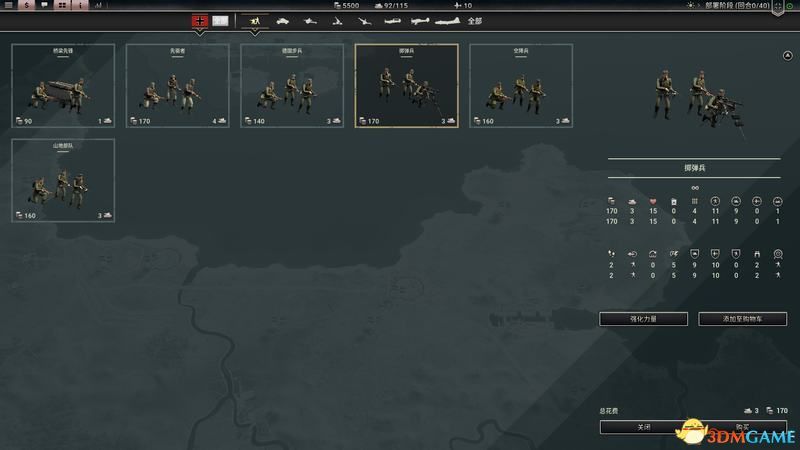Select the 空降兵 unit card costing 160

(521, 86)
